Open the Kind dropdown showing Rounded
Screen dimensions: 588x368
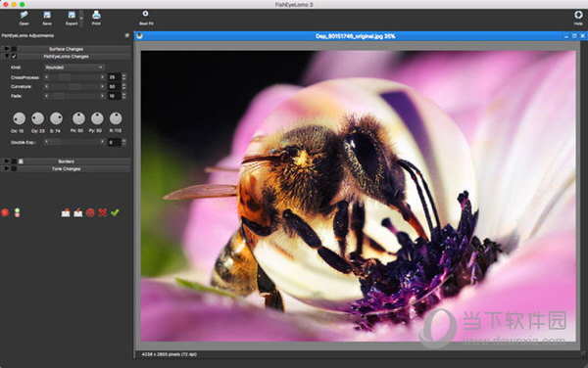73,68
